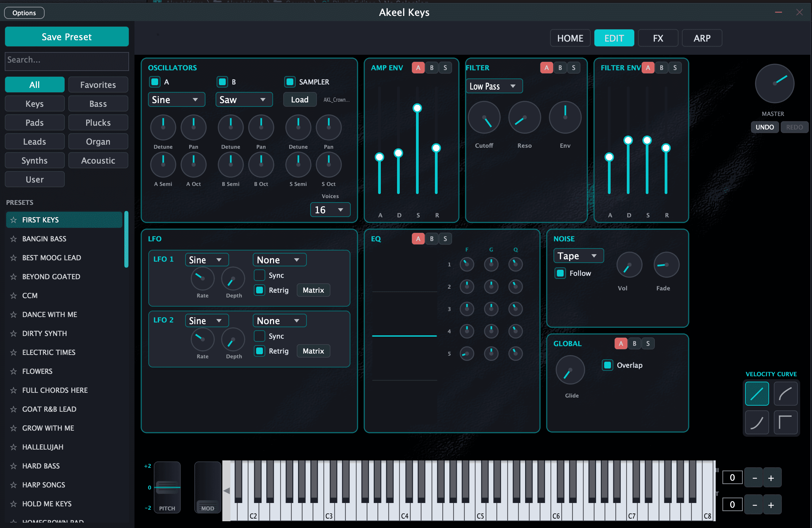Select the square-corner velocity curve icon

coord(785,422)
